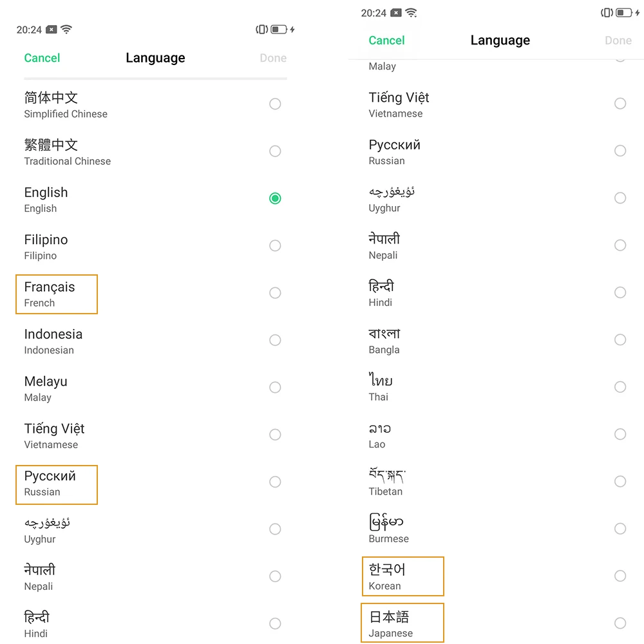Select Русский Russian in left list
This screenshot has height=644, width=644.
click(x=57, y=485)
